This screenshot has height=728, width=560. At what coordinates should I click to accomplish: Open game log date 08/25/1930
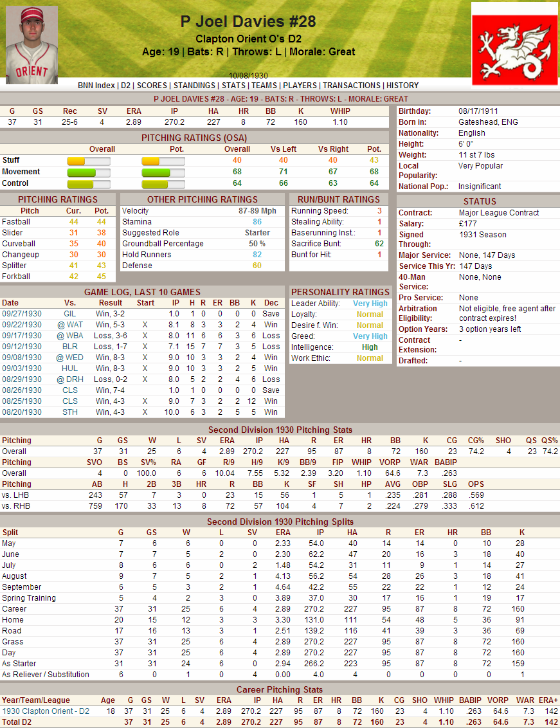tap(22, 401)
